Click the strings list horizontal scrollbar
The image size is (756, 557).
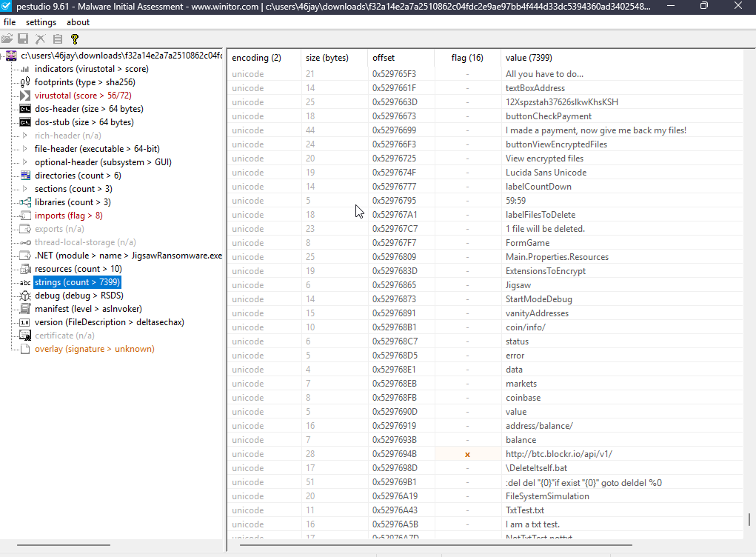point(436,545)
